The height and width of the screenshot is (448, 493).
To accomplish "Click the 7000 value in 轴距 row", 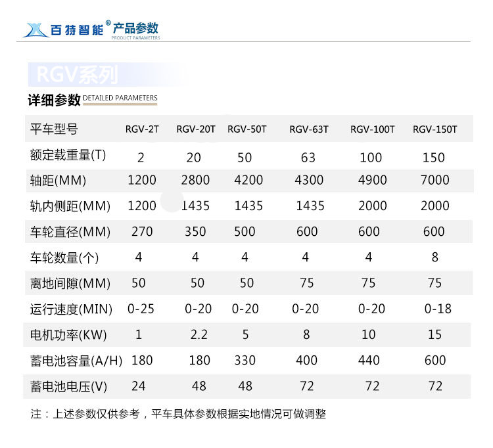I will point(434,181).
